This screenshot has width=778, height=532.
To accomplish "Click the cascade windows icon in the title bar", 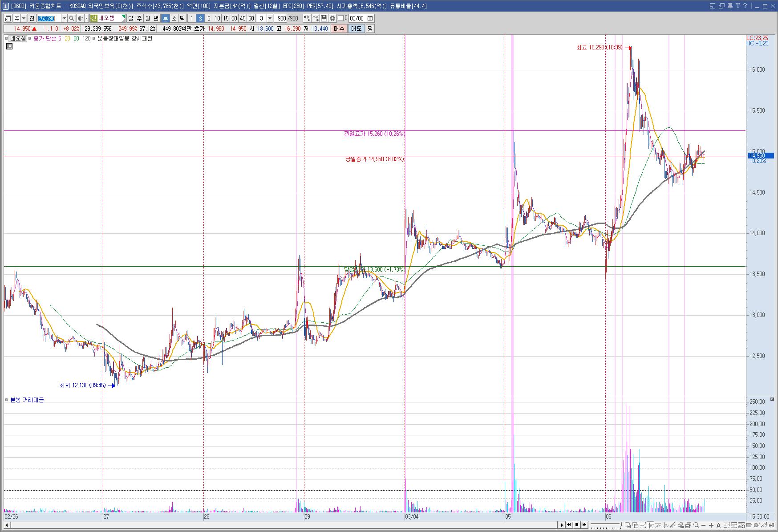I will coord(721,6).
